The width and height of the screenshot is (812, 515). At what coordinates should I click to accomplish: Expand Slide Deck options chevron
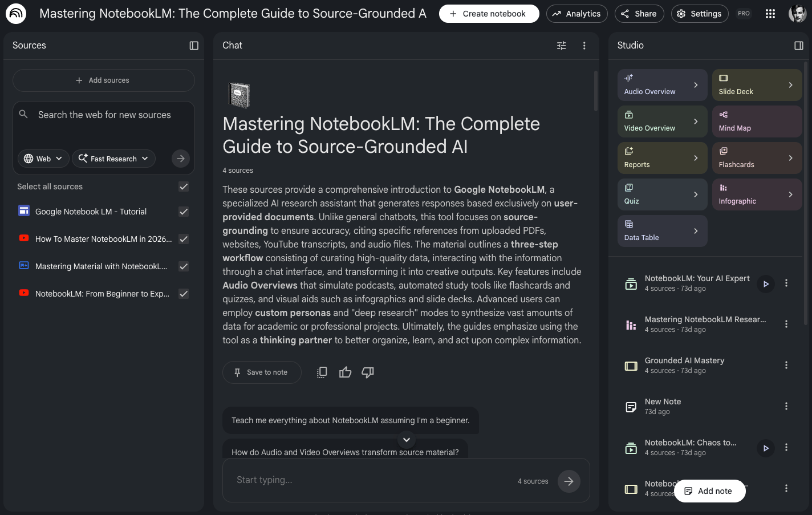coord(790,85)
